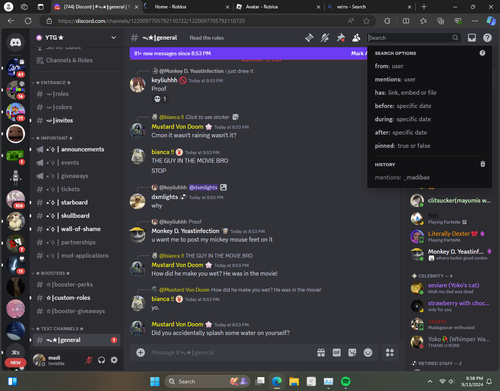The height and width of the screenshot is (391, 500).
Task: Open the green creeper server icon
Action: point(15,155)
